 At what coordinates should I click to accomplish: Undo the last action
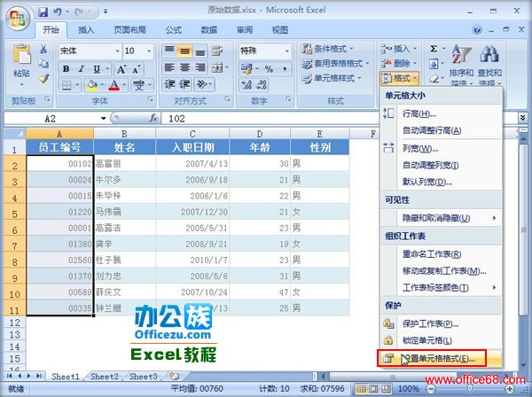click(58, 12)
